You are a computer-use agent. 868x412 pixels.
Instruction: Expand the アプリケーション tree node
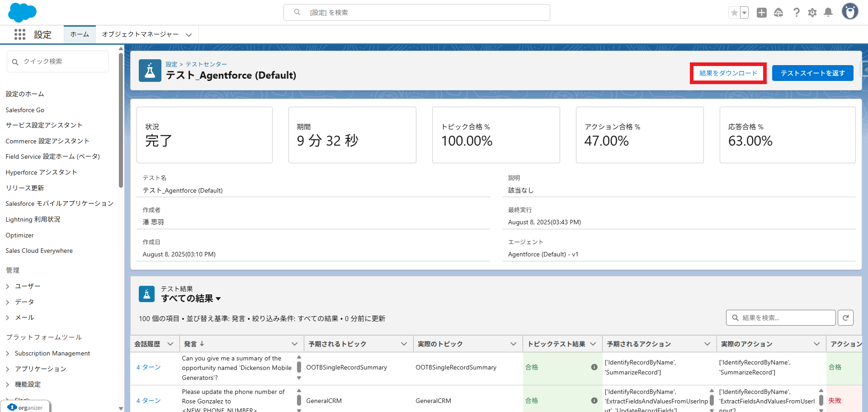point(8,369)
